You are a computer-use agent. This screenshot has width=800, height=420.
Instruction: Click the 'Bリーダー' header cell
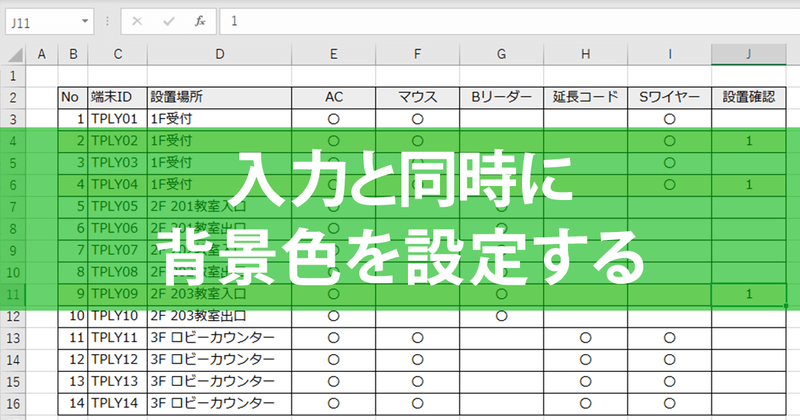(x=502, y=97)
